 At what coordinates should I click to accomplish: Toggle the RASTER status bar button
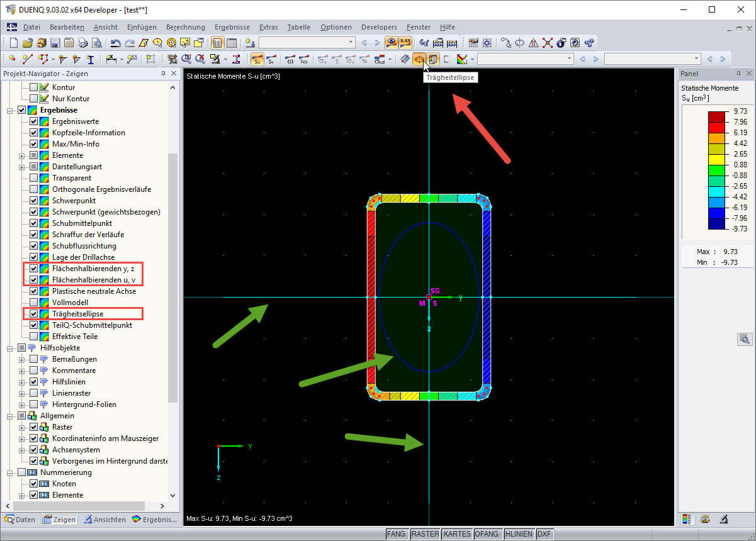(425, 534)
